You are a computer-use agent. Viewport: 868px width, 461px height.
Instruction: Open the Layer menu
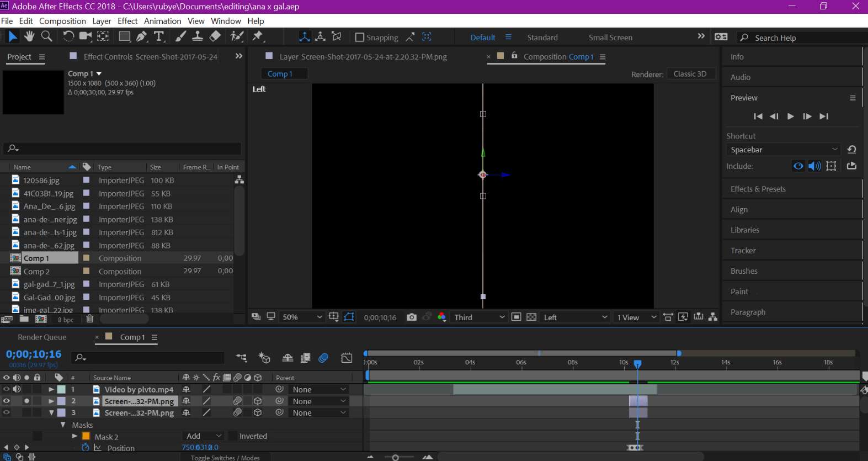pos(102,21)
